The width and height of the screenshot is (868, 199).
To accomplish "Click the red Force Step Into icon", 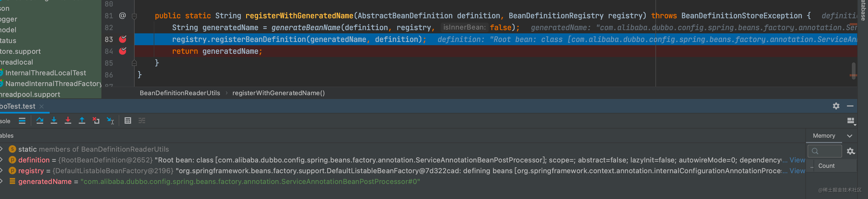I will coord(68,121).
